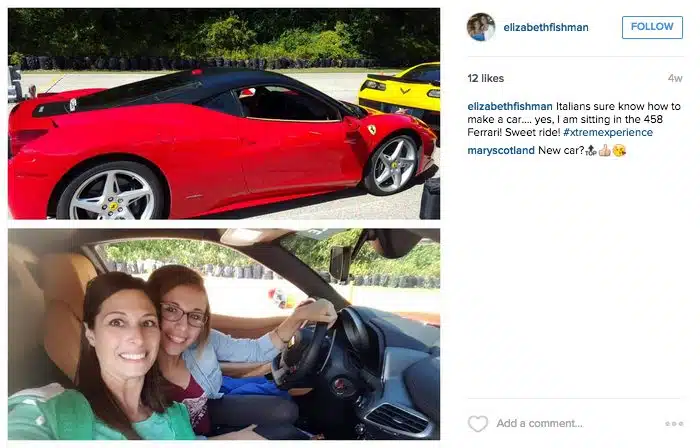700x448 pixels.
Task: Open the "4w" post timestamp
Action: pos(675,78)
